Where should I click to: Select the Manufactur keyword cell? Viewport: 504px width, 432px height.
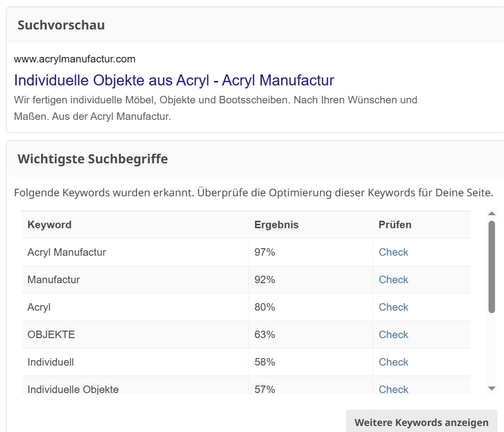[x=135, y=280]
